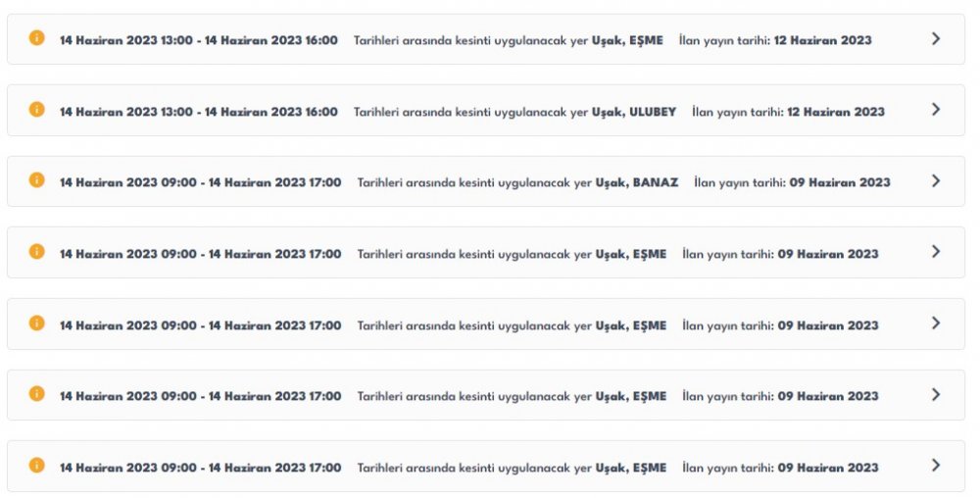Click the chevron on the bottom outage row
Viewport: 980px width, 498px height.
(x=936, y=466)
